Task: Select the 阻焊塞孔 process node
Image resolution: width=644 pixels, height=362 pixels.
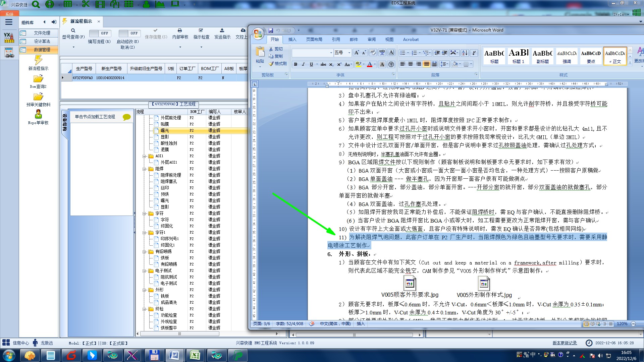Action: [x=168, y=181]
